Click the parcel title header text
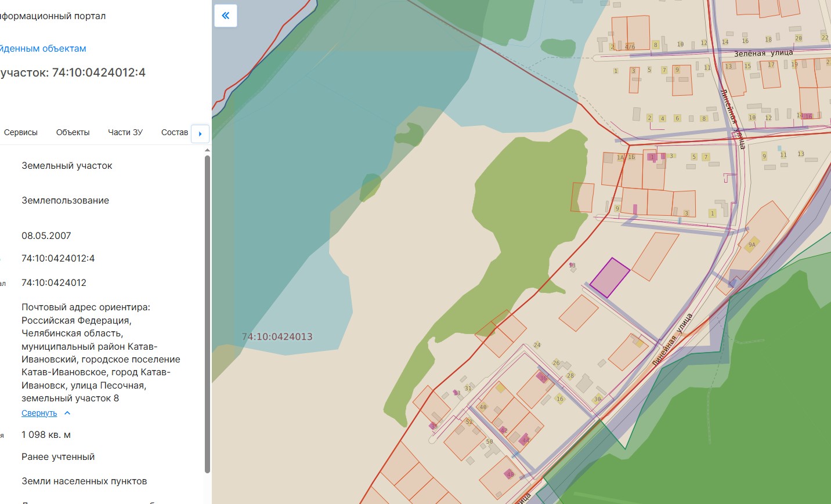Viewport: 831px width, 504px height. pos(73,72)
